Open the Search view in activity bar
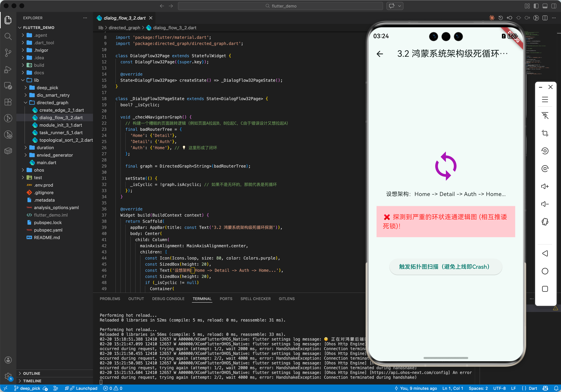Viewport: 561px width, 392px height. pyautogui.click(x=8, y=36)
